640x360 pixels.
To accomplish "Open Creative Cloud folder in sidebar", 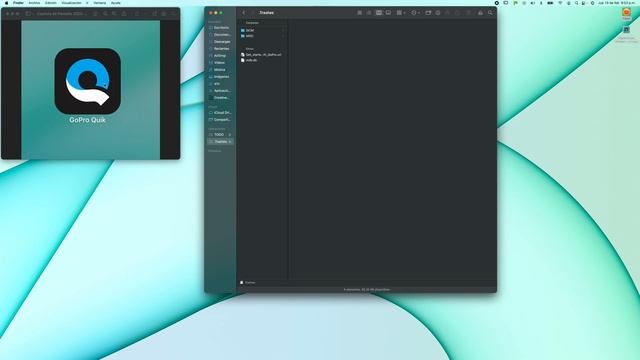I will coord(220,98).
